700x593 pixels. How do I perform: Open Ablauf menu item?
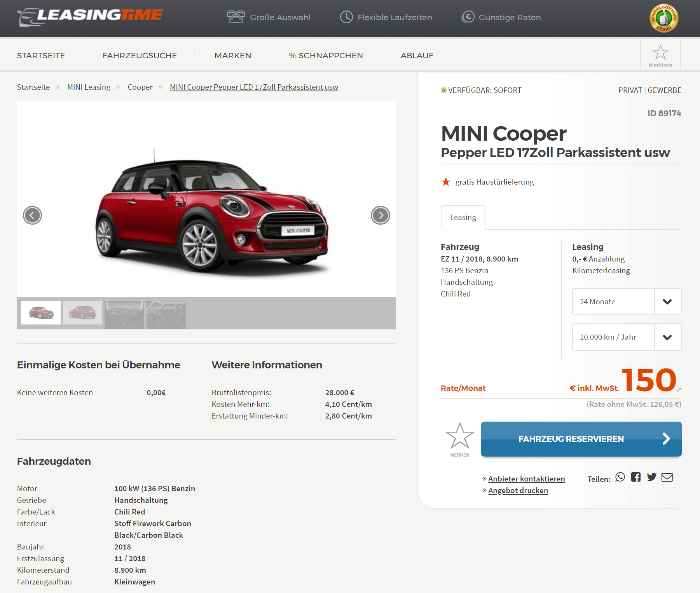(417, 56)
